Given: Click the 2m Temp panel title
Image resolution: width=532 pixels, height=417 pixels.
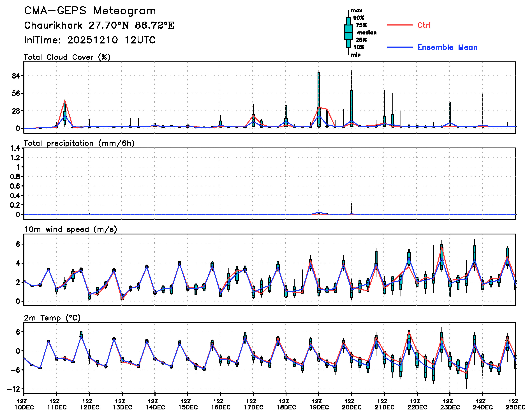Looking at the screenshot, I should (x=52, y=318).
